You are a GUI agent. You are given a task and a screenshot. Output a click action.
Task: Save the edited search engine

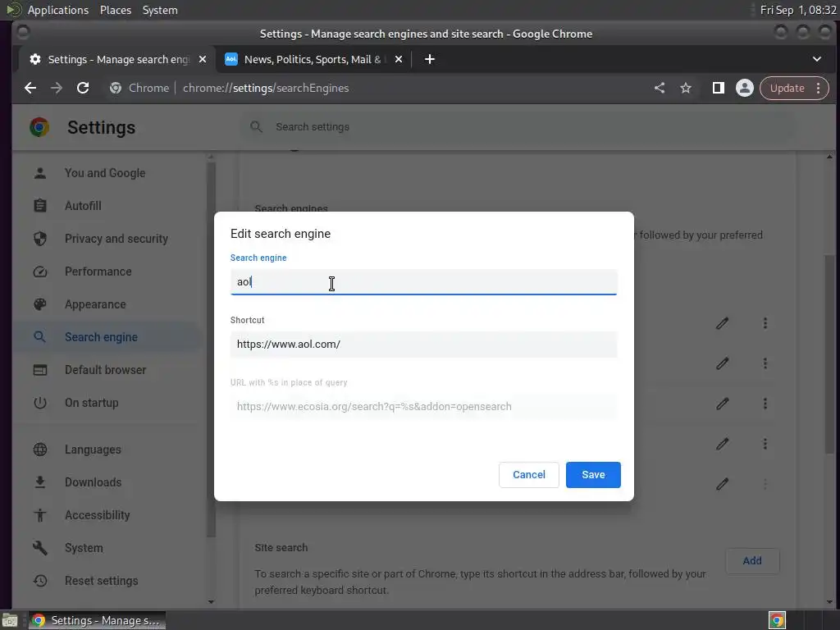click(x=593, y=475)
